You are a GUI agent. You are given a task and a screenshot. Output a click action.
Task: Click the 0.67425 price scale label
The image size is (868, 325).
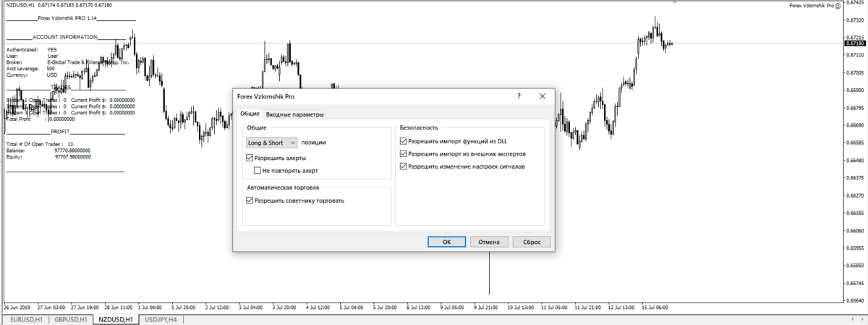[x=855, y=4]
